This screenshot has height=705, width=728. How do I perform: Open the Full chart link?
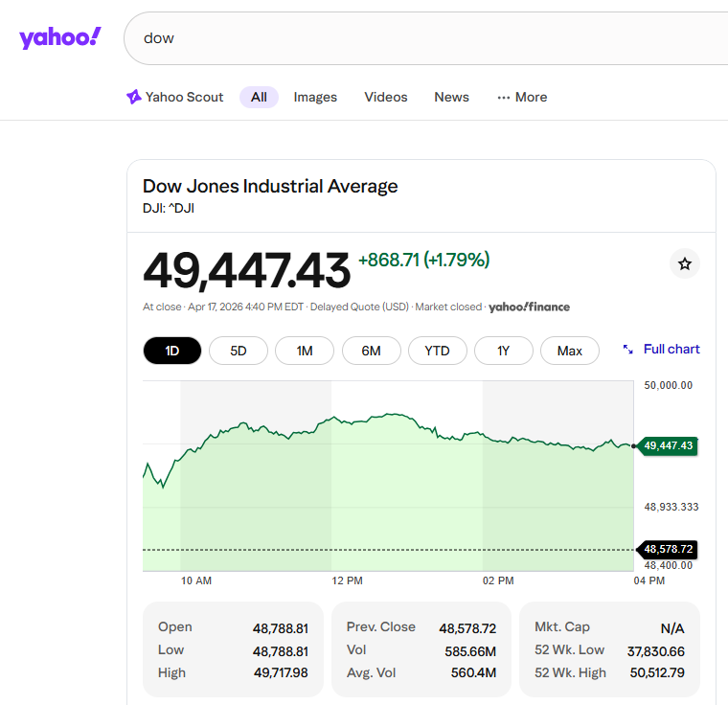(x=671, y=350)
